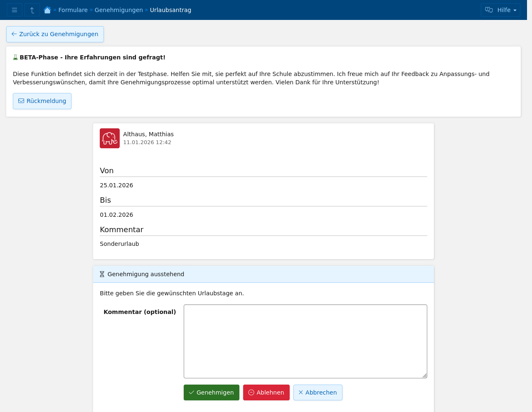Go to home via house icon
The width and height of the screenshot is (532, 412).
tap(47, 10)
